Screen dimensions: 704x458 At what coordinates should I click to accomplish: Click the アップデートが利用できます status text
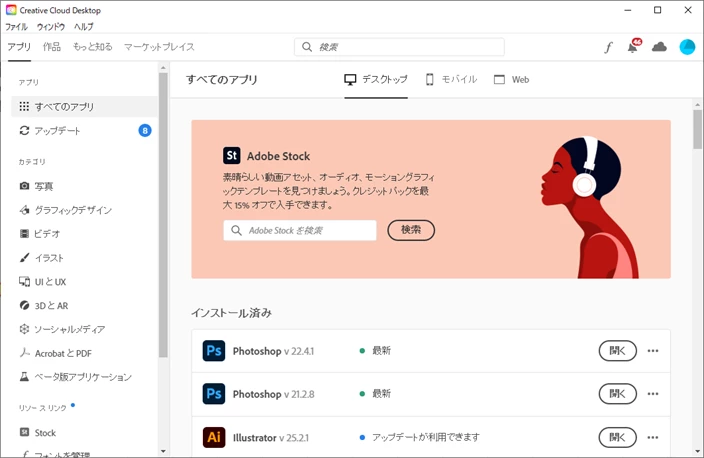(426, 437)
